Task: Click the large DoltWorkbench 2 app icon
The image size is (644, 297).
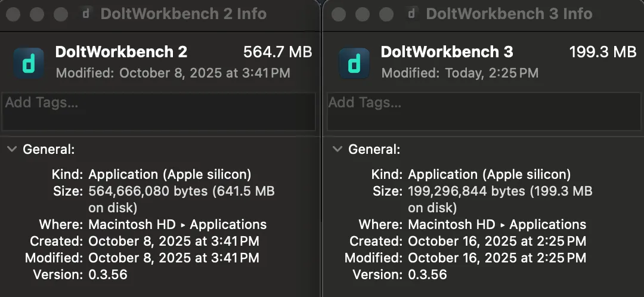Action: (x=28, y=63)
